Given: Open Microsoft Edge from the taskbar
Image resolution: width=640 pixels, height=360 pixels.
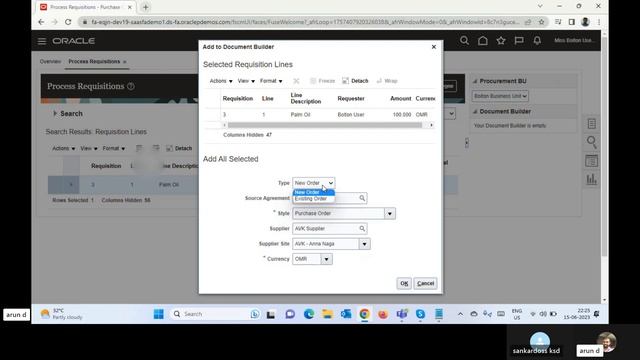Looking at the screenshot, I should tap(309, 314).
